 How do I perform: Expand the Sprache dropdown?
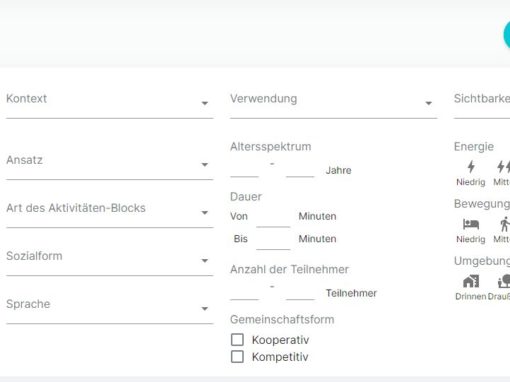[109, 307]
